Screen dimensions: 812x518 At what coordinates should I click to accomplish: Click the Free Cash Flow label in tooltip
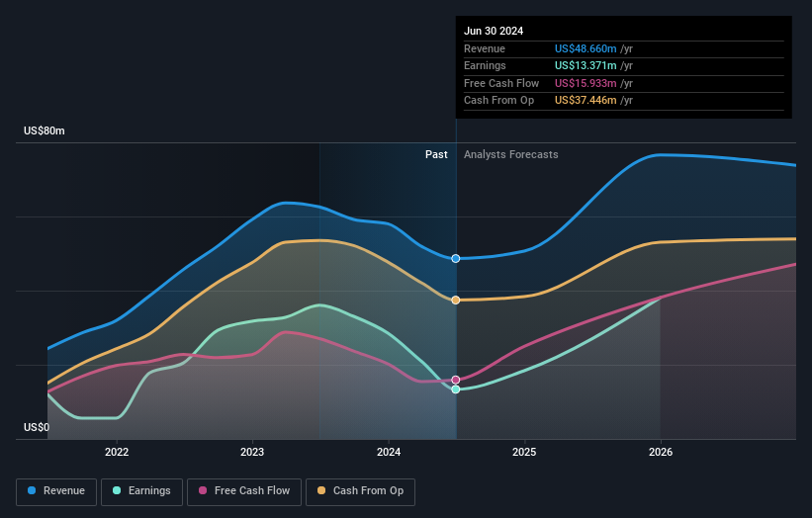point(501,83)
